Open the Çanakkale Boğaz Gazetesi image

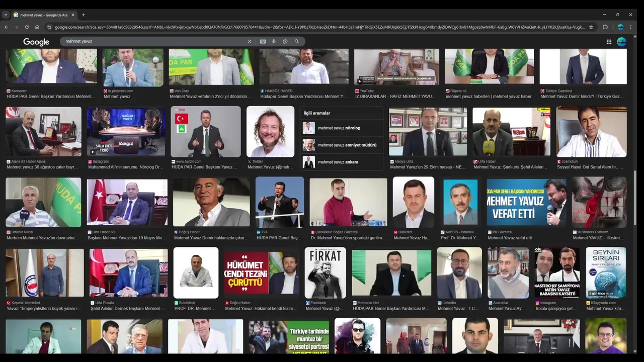pyautogui.click(x=348, y=202)
